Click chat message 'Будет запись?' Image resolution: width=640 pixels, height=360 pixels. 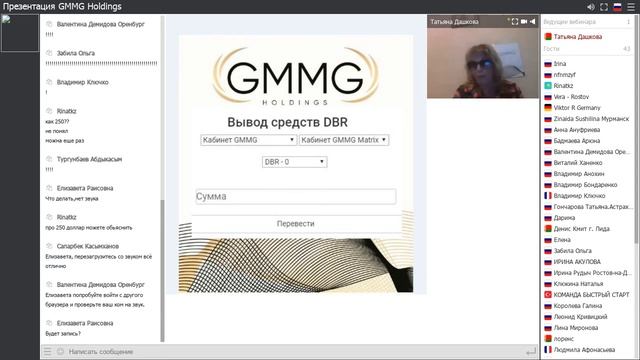pos(63,334)
